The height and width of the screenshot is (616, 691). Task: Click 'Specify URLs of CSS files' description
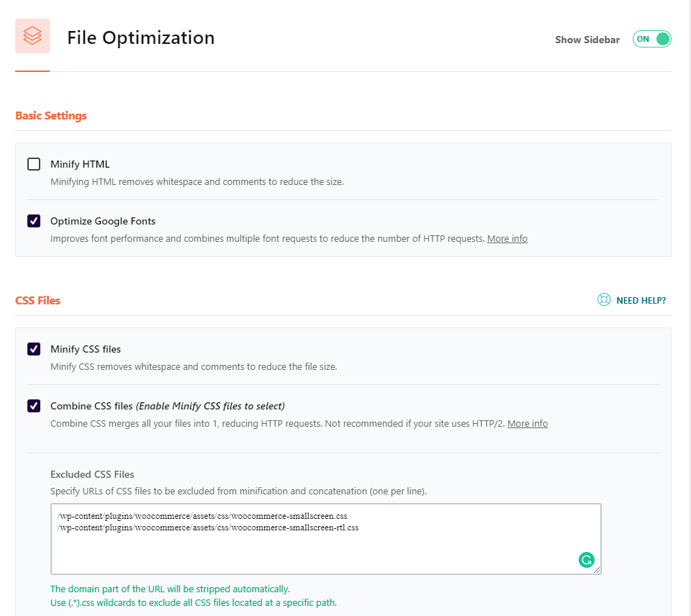click(x=238, y=492)
